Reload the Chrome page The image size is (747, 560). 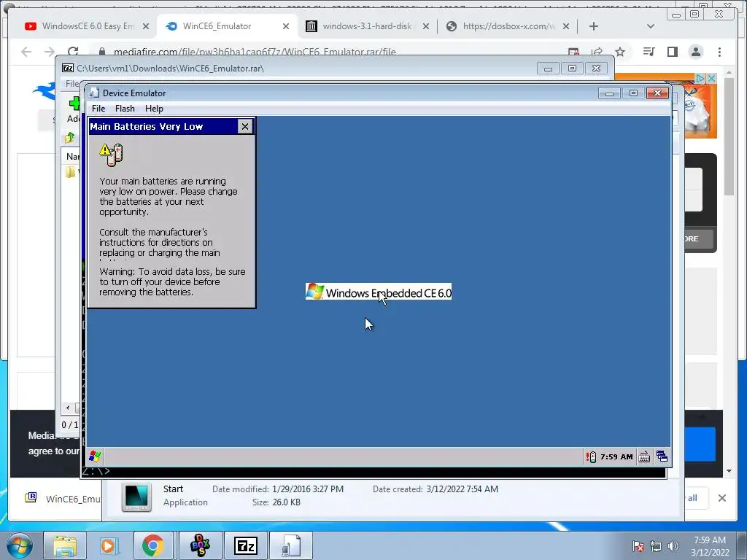(x=73, y=52)
